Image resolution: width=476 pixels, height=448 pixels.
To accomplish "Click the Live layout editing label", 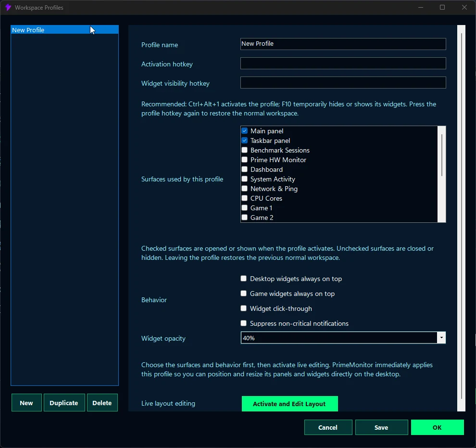I will (x=168, y=403).
